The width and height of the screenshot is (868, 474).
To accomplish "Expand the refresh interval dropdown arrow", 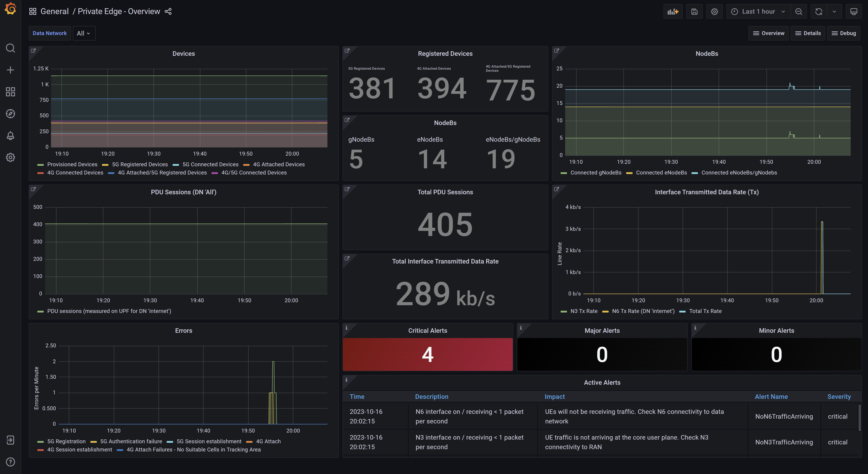I will (x=834, y=11).
